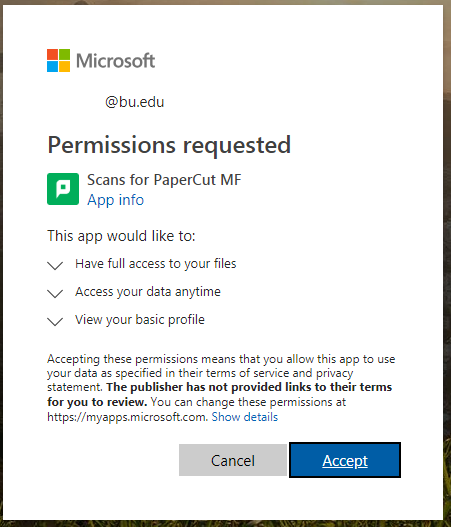The image size is (451, 527).
Task: Expand the full access to files chevron
Action: pyautogui.click(x=55, y=265)
